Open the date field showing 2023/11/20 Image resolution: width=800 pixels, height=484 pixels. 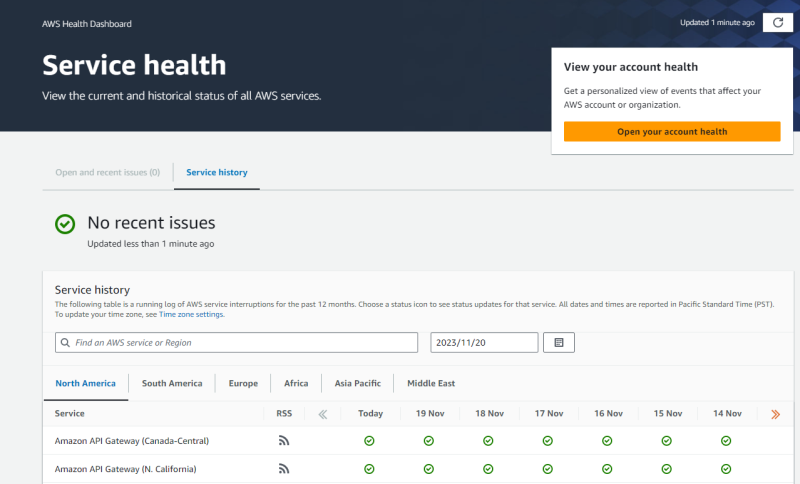(484, 343)
